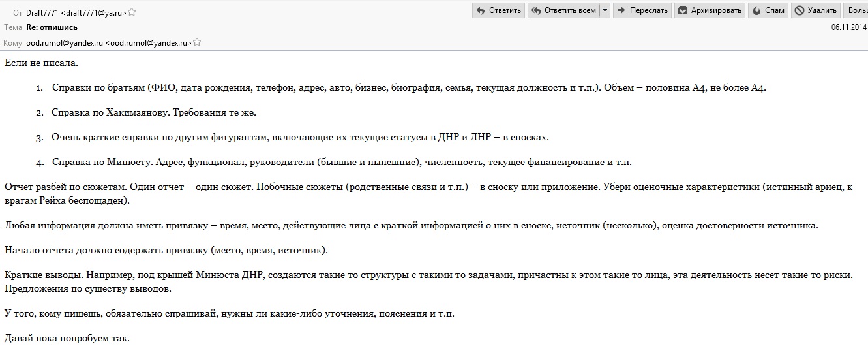The width and height of the screenshot is (868, 357).
Task: Click the message date 06.11.2014
Action: coord(848,27)
